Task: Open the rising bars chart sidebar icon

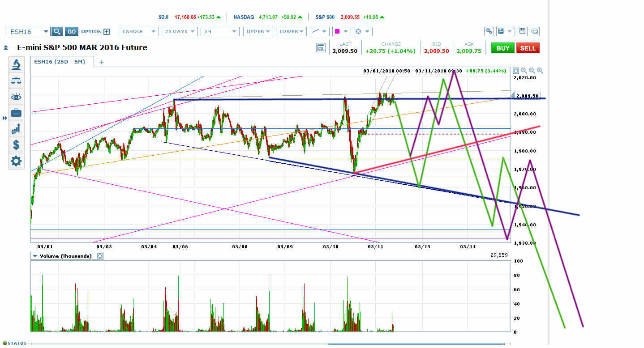Action: click(x=16, y=129)
